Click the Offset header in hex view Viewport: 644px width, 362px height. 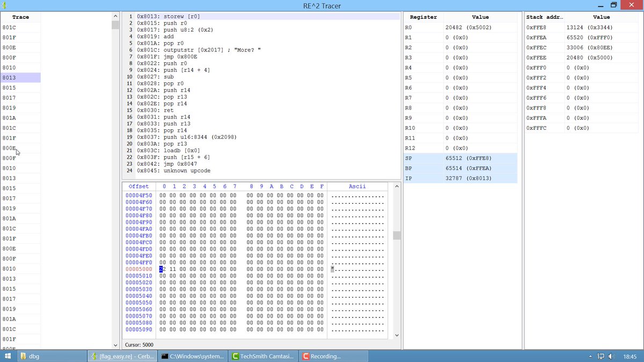coord(138,186)
